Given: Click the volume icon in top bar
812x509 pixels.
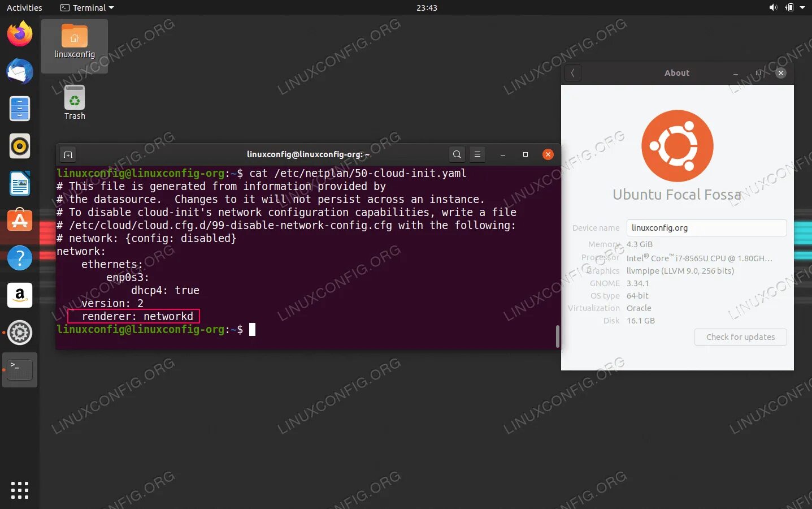Looking at the screenshot, I should coord(773,7).
